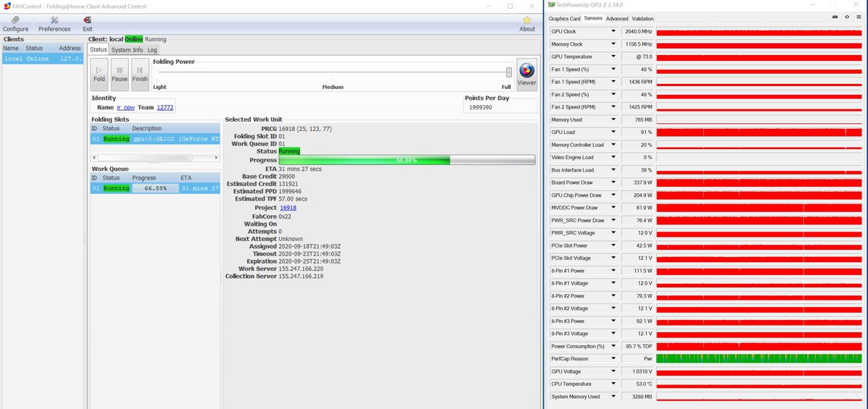Expand the GPU Load sensor dropdown
Screen dimensions: 868x409
tap(613, 132)
